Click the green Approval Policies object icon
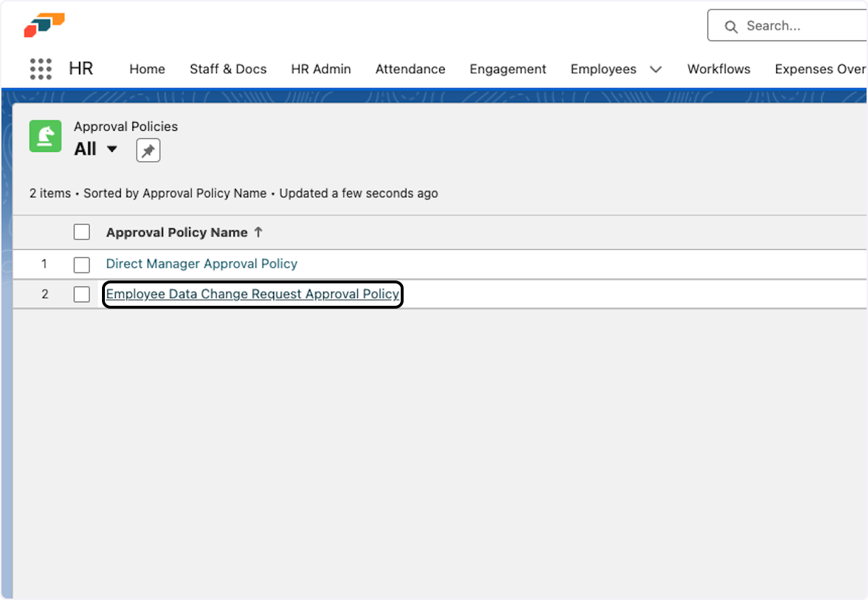This screenshot has height=600, width=868. click(x=45, y=136)
